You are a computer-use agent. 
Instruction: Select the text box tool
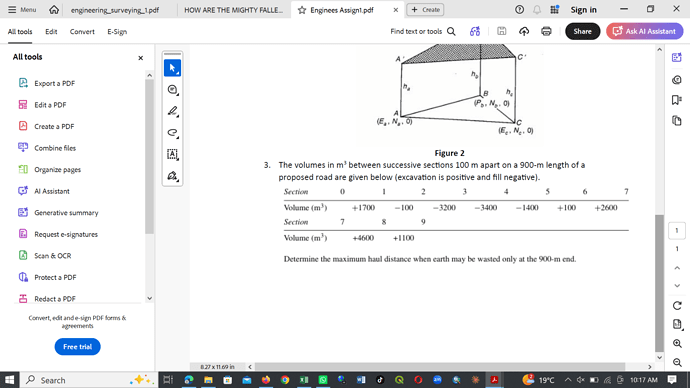[172, 154]
